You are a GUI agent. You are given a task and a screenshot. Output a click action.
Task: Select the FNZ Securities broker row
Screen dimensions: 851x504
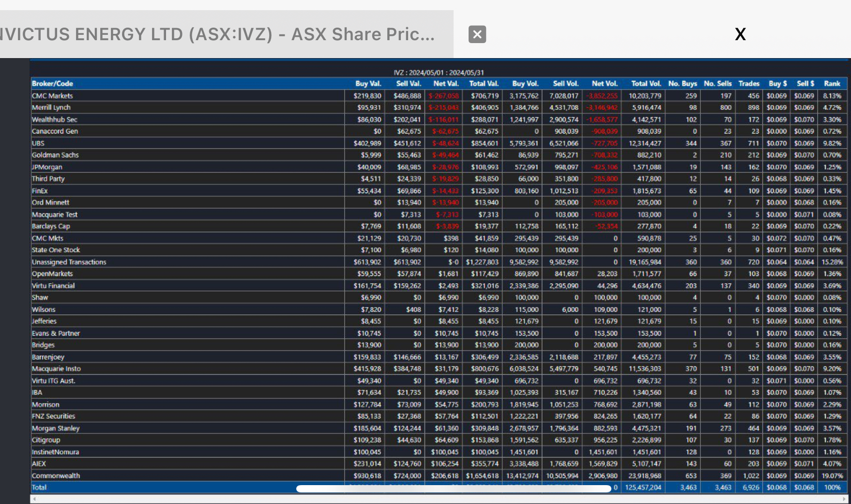pos(439,416)
